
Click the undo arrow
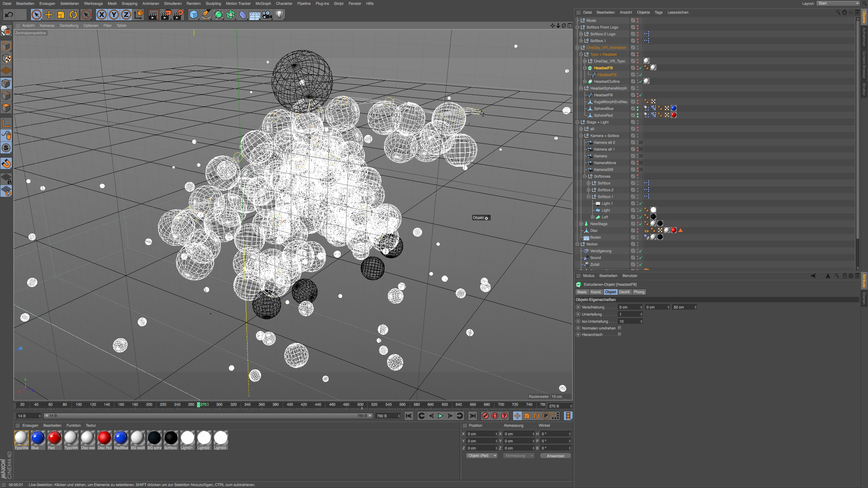click(9, 15)
